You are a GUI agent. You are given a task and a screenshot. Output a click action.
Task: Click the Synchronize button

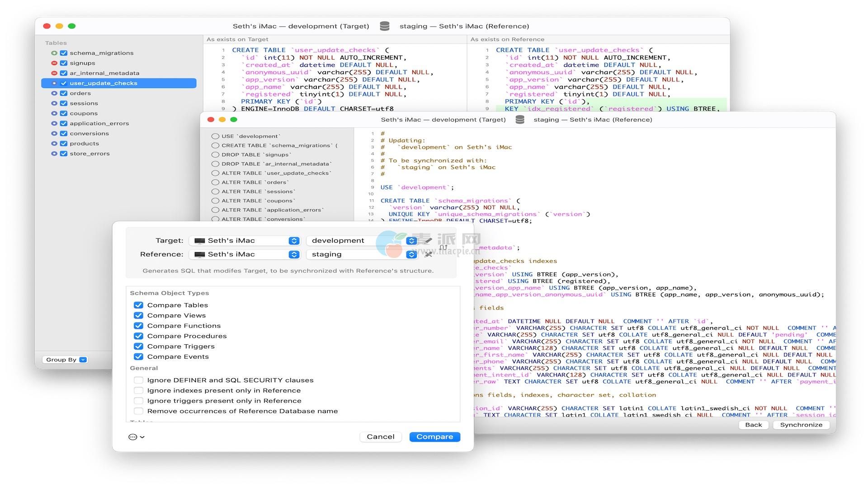[x=801, y=425]
